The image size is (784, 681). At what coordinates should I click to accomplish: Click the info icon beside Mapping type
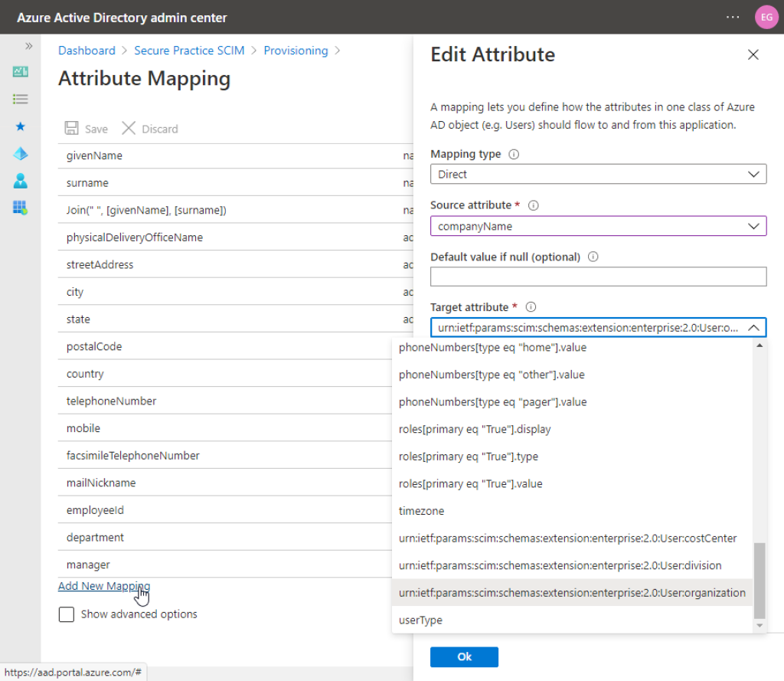pyautogui.click(x=514, y=154)
